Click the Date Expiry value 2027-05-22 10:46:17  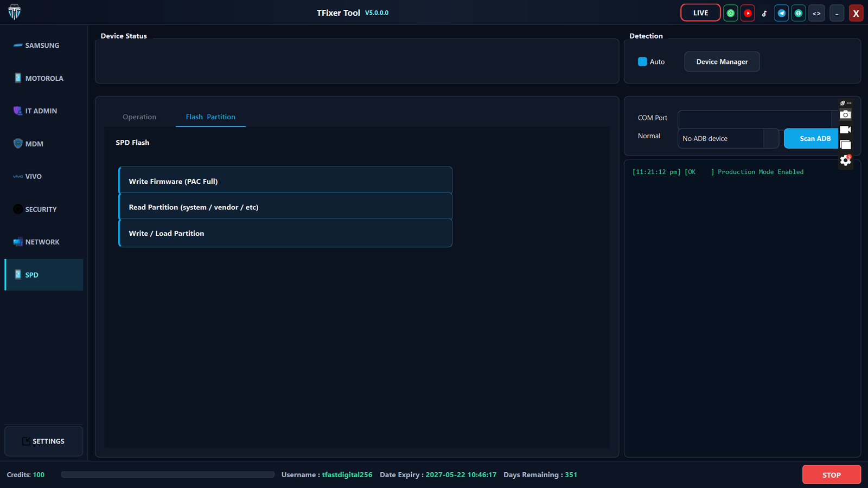[x=461, y=474]
